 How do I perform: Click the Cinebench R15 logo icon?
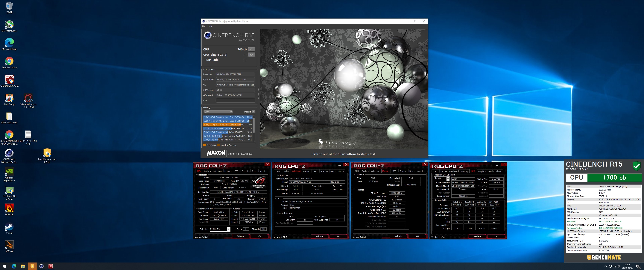(x=207, y=35)
